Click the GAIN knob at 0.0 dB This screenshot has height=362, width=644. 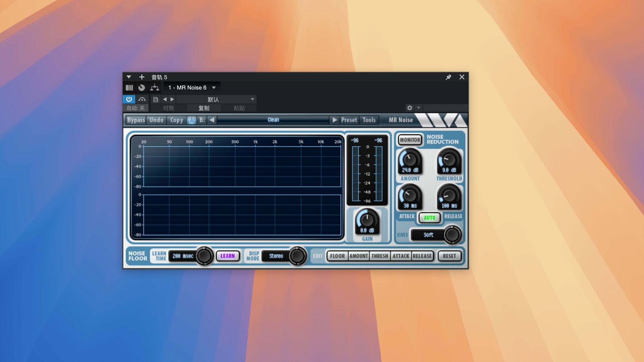click(367, 220)
